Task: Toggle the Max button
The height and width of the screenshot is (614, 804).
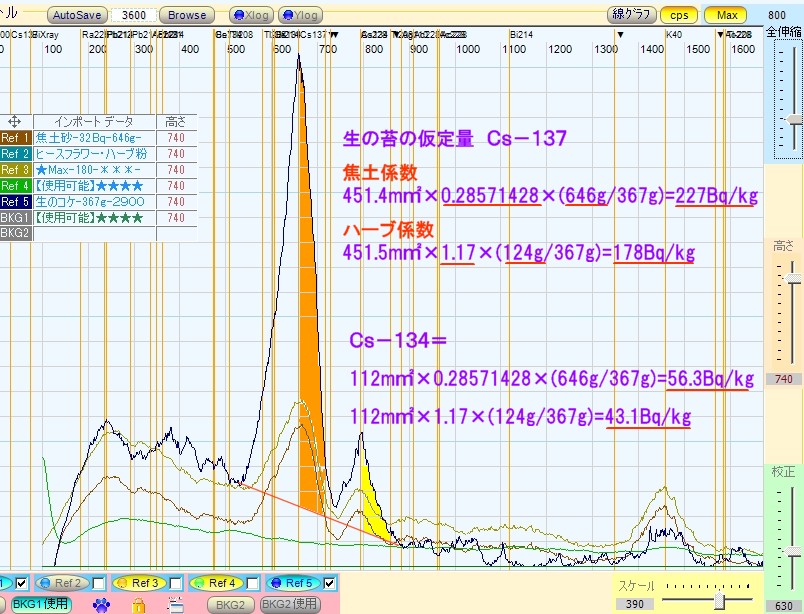Action: pos(727,15)
